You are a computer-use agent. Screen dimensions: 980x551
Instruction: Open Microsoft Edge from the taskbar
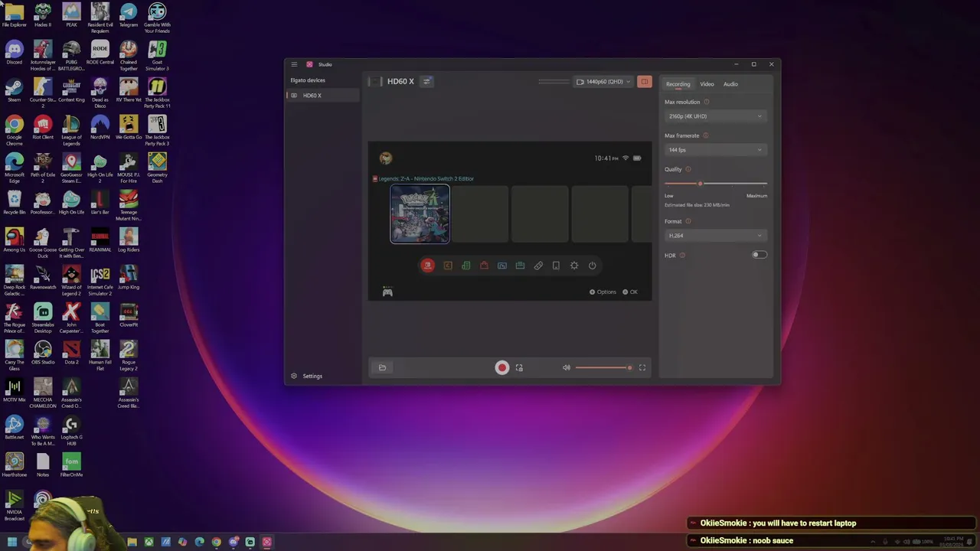coord(199,543)
